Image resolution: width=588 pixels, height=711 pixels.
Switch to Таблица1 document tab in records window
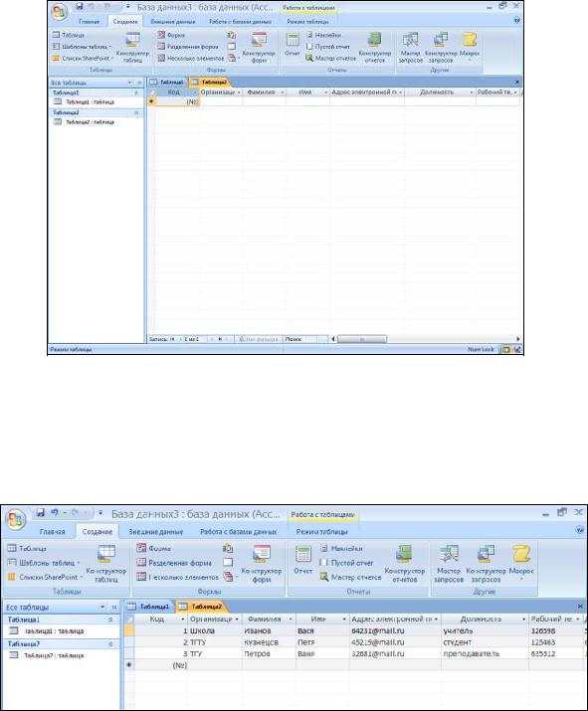click(x=148, y=607)
